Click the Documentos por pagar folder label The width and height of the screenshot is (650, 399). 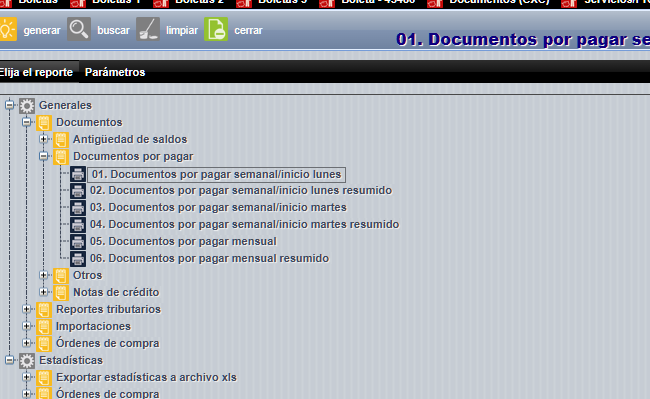133,157
